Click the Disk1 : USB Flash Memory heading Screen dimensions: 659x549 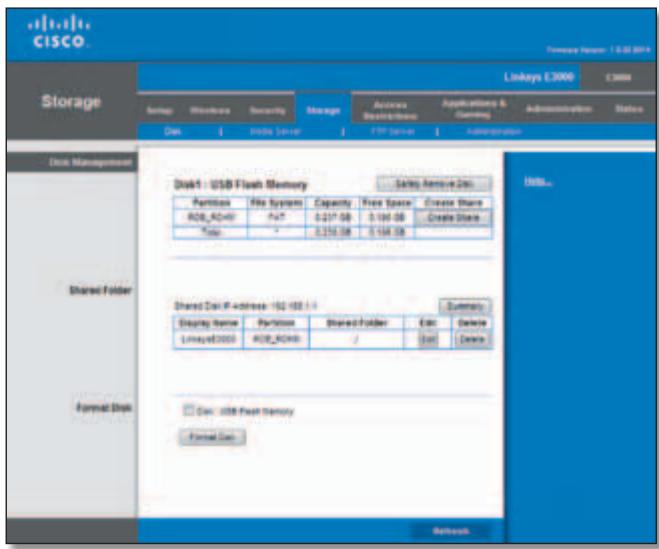pos(240,185)
